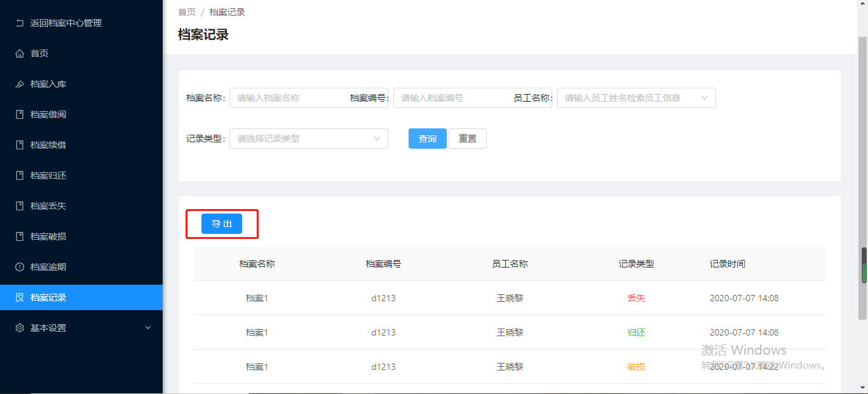Open the 员工名称 dropdown arrow
Screen dimensions: 868x394
(x=705, y=98)
